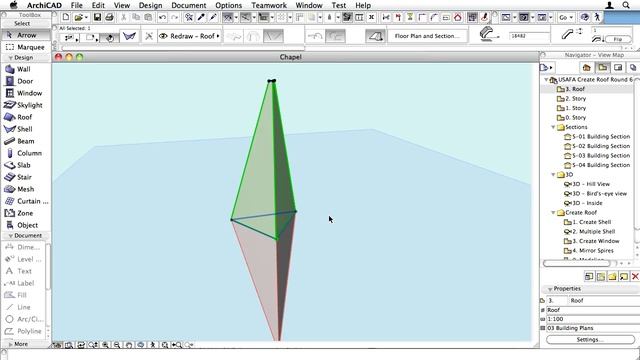Click the red delete X in Navigator
The height and width of the screenshot is (360, 640).
[x=635, y=276]
